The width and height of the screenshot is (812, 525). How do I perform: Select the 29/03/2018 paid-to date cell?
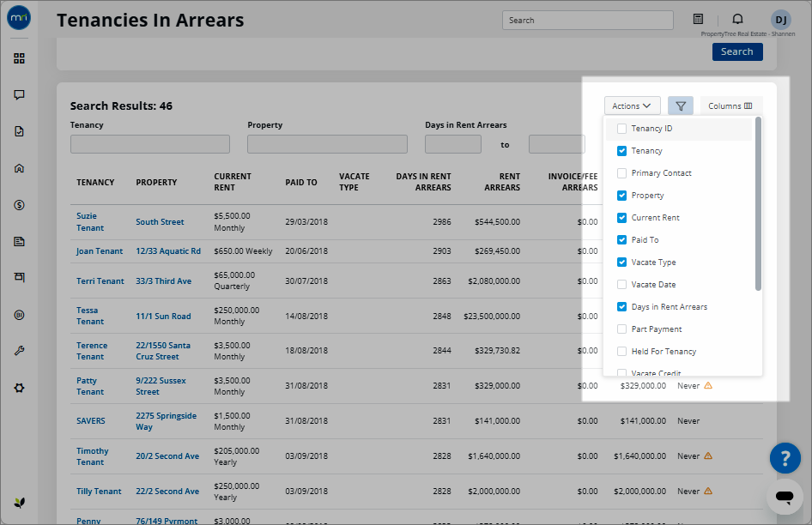pyautogui.click(x=306, y=221)
